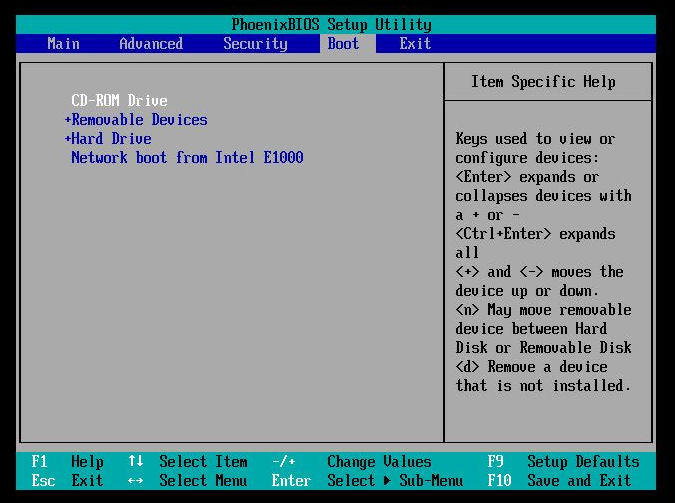Image resolution: width=675 pixels, height=503 pixels.
Task: Click F9 Setup Defaults legend
Action: click(564, 462)
